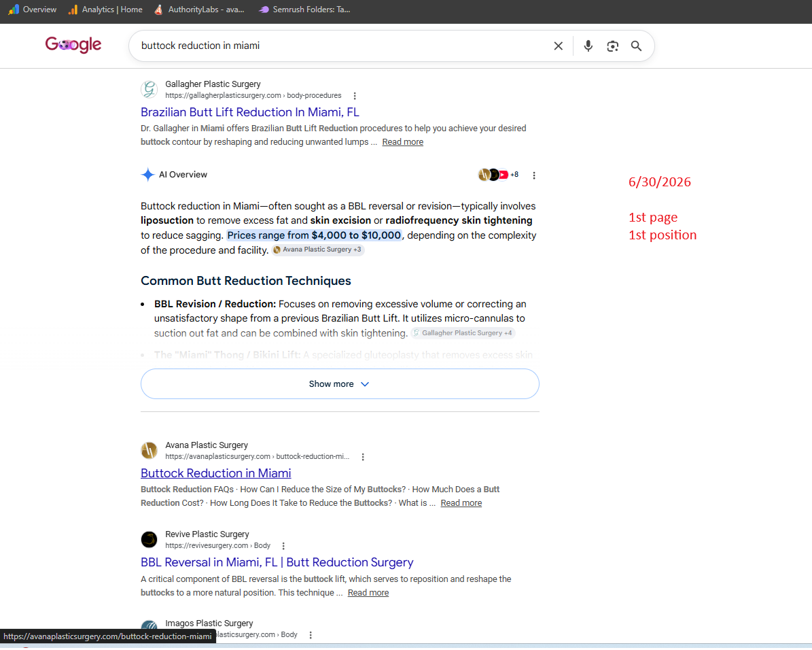The width and height of the screenshot is (812, 650).
Task: Click Avana Plastic Surgery +3 source chip
Action: tap(318, 250)
